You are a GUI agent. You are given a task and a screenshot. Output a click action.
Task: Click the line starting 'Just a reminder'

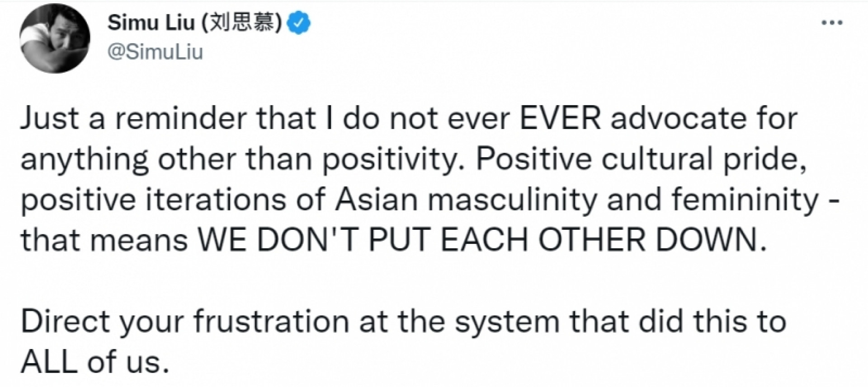[x=409, y=119]
